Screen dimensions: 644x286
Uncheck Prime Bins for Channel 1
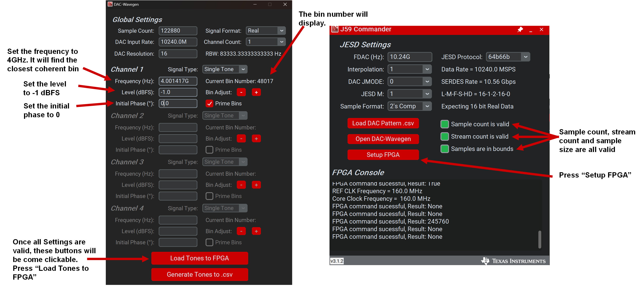209,103
